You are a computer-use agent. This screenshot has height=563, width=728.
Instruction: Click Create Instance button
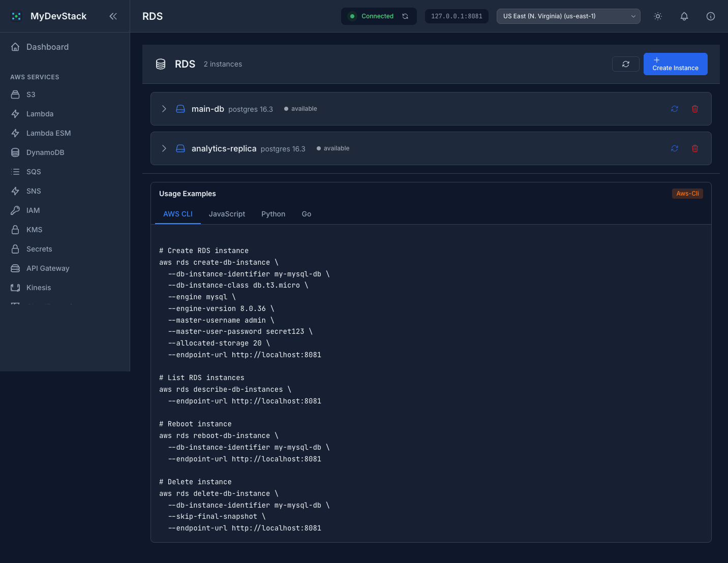(676, 64)
